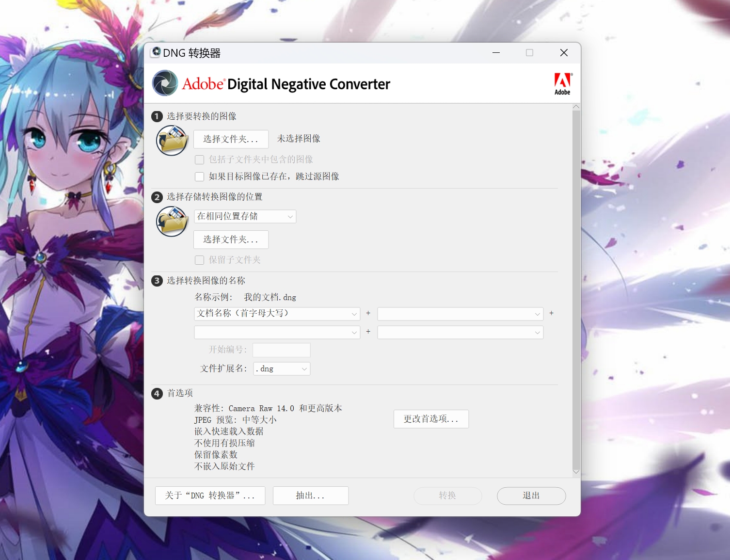Viewport: 730px width, 560px height.
Task: Click 兼容性: Camera Raw 14.0 和更高版本 text
Action: pyautogui.click(x=268, y=408)
